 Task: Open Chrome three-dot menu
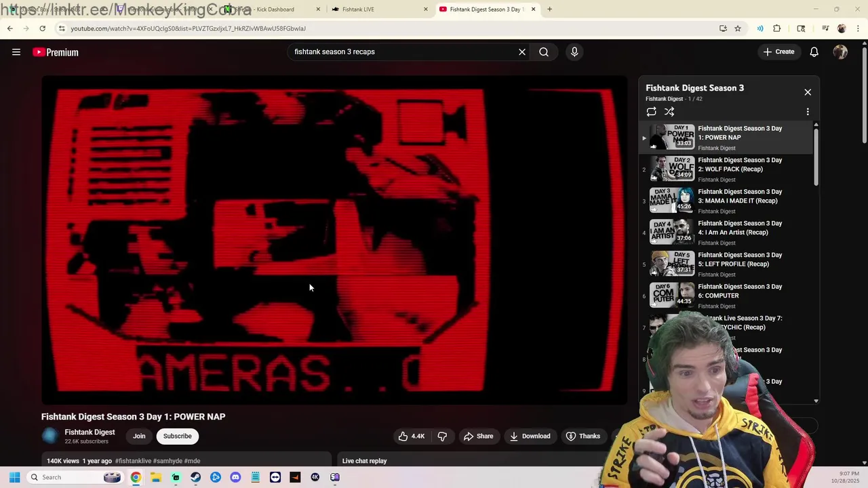[x=859, y=28]
